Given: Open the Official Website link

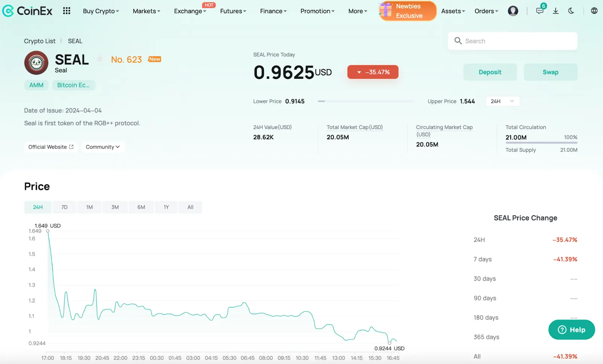Looking at the screenshot, I should click(51, 147).
